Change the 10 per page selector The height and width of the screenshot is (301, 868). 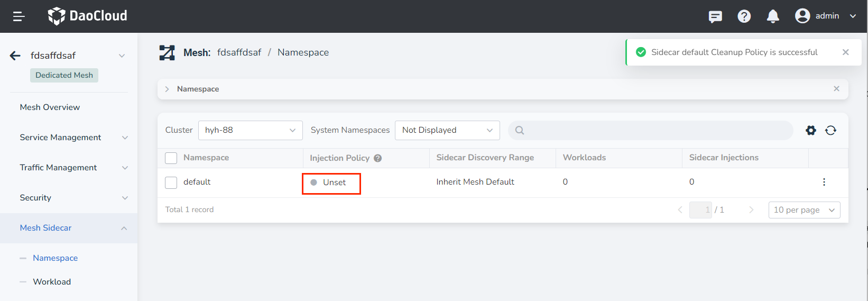click(804, 210)
